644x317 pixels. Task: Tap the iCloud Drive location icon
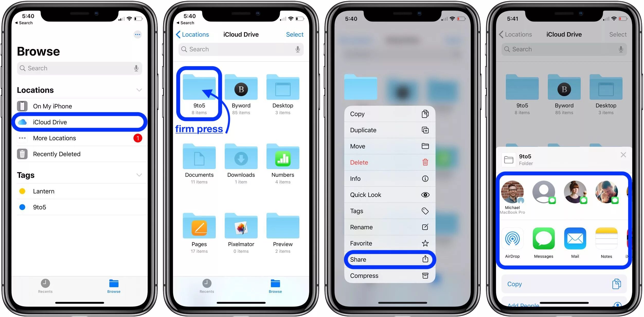click(22, 122)
